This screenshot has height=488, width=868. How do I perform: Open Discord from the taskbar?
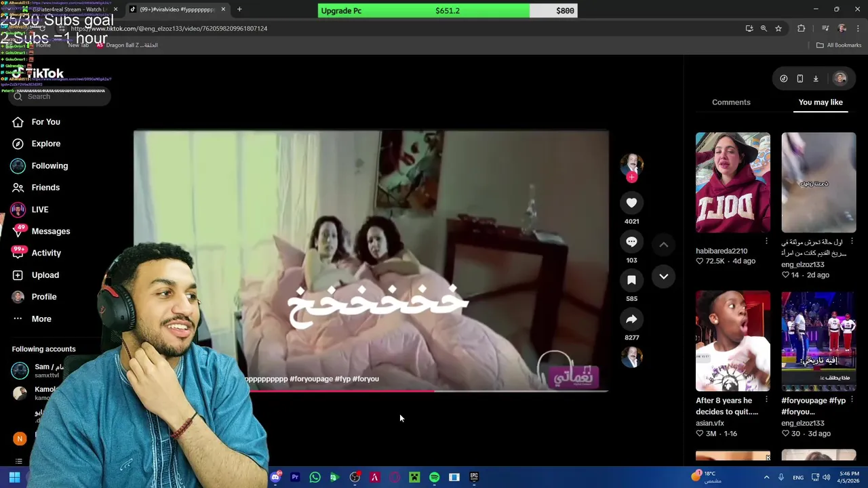(x=275, y=477)
